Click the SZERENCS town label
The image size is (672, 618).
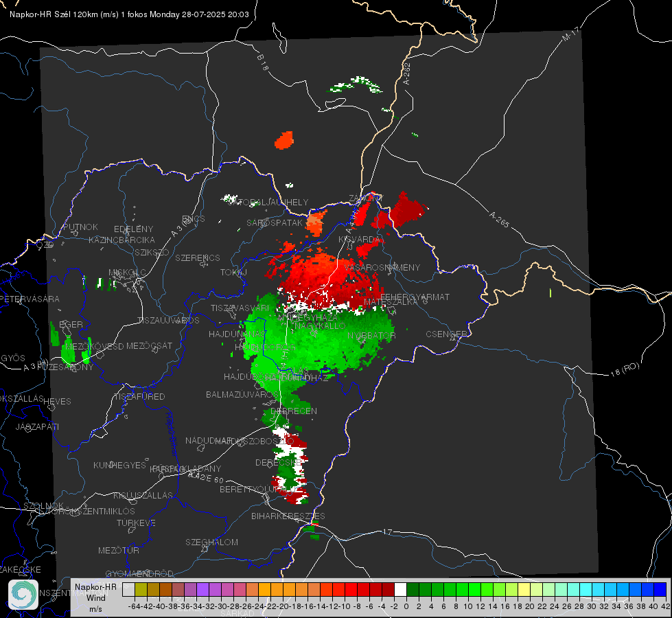pyautogui.click(x=198, y=257)
